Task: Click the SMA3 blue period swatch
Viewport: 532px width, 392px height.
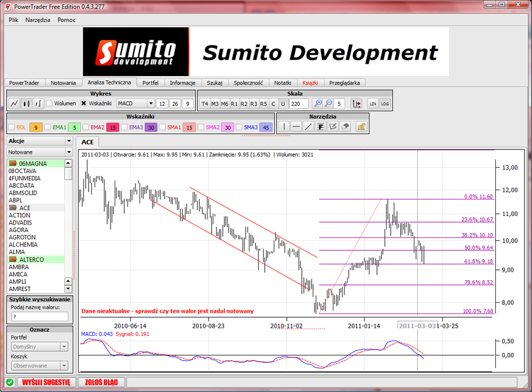Action: tap(265, 128)
